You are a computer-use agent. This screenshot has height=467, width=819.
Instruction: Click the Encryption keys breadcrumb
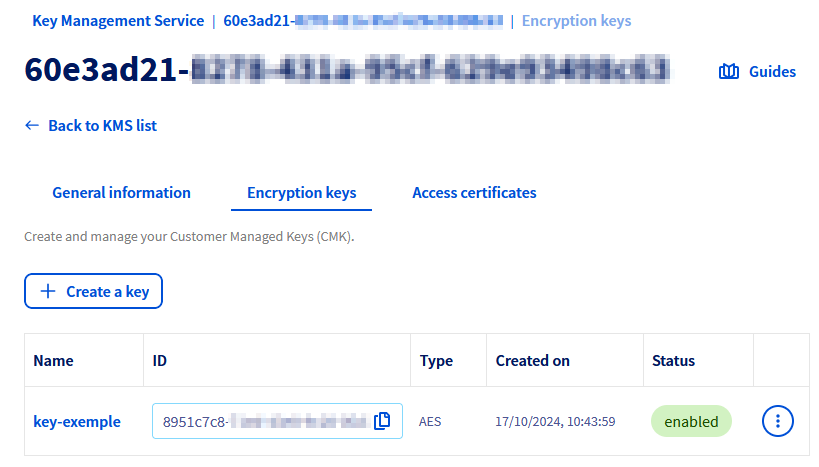[576, 21]
